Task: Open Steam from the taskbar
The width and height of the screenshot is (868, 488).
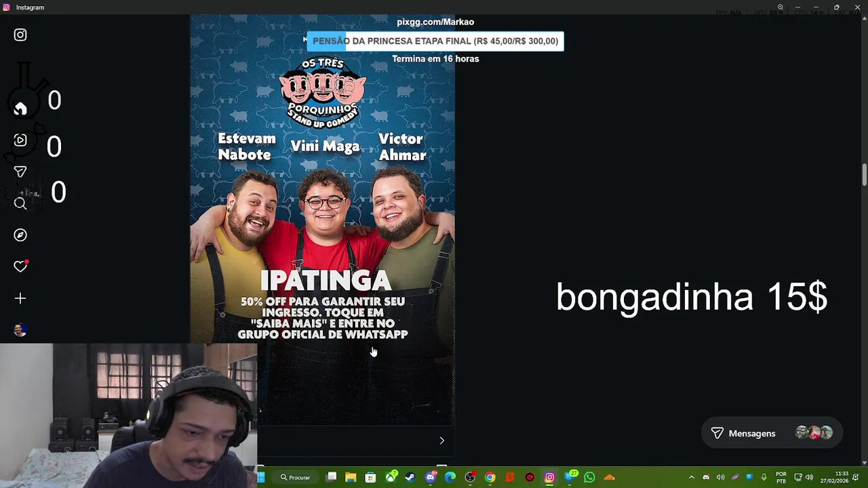Action: [410, 478]
